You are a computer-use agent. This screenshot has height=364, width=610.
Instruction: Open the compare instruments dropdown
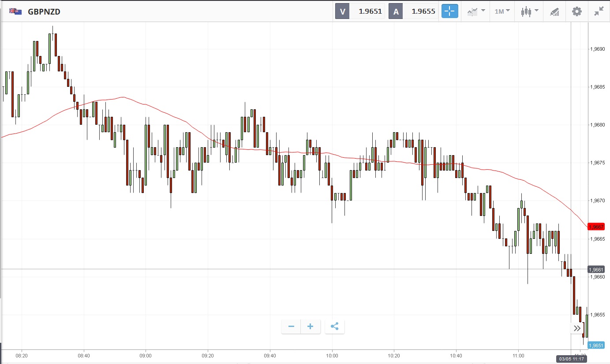coord(476,11)
